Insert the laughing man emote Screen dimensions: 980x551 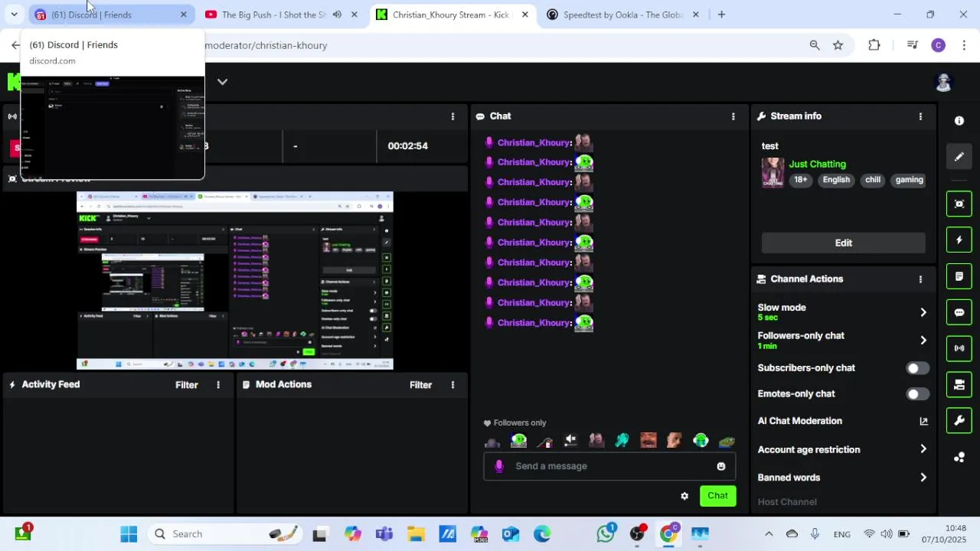(x=648, y=441)
